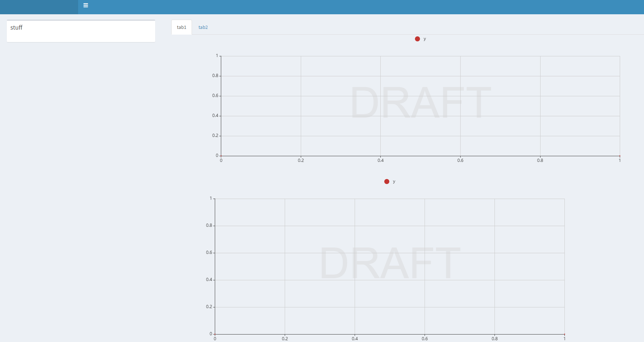Click the 0.6 x-axis label on the bottom chart

click(425, 339)
